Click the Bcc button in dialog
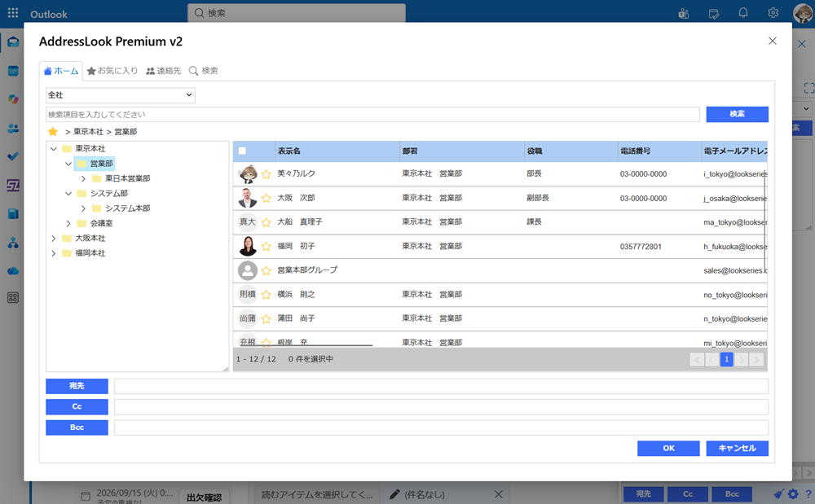 77,427
